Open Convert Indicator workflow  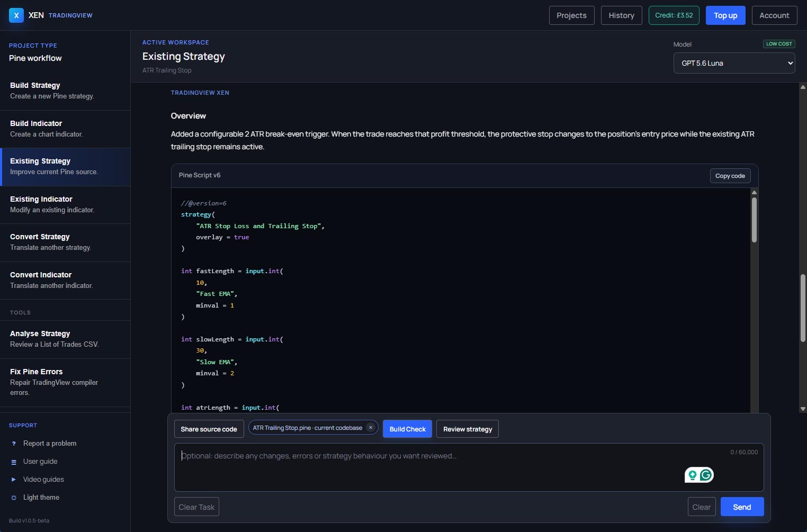click(65, 280)
